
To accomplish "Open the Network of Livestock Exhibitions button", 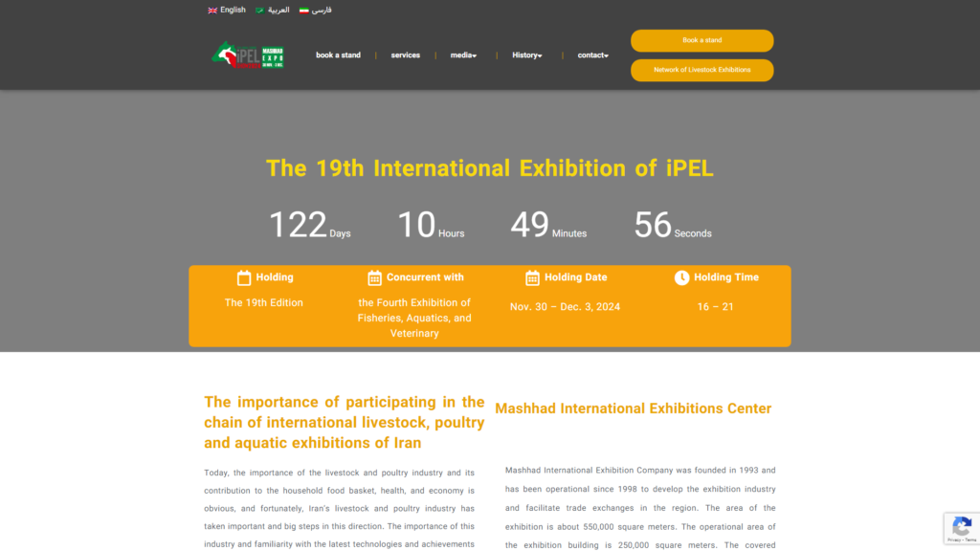I will click(x=702, y=70).
